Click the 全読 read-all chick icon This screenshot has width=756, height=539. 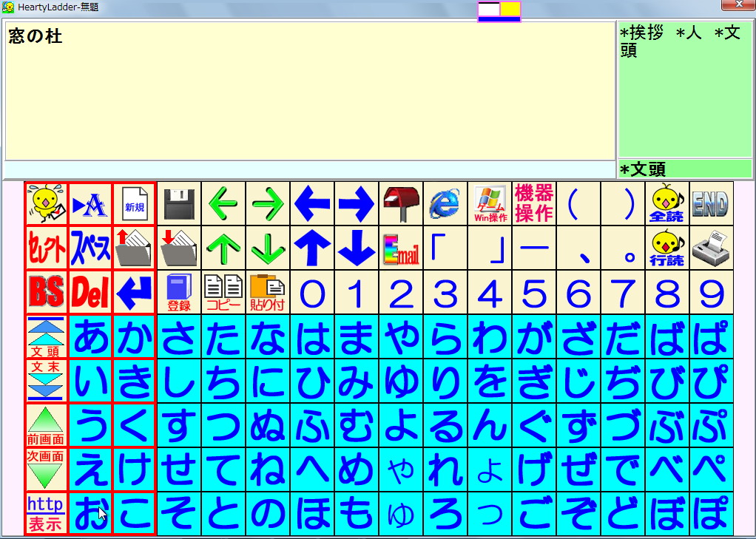(666, 203)
